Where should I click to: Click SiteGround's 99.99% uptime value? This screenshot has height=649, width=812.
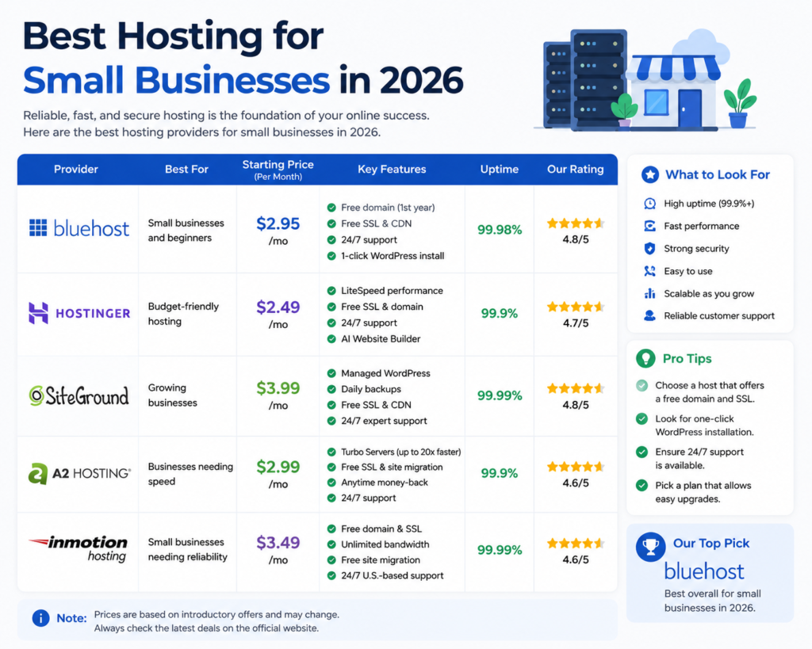tap(500, 395)
